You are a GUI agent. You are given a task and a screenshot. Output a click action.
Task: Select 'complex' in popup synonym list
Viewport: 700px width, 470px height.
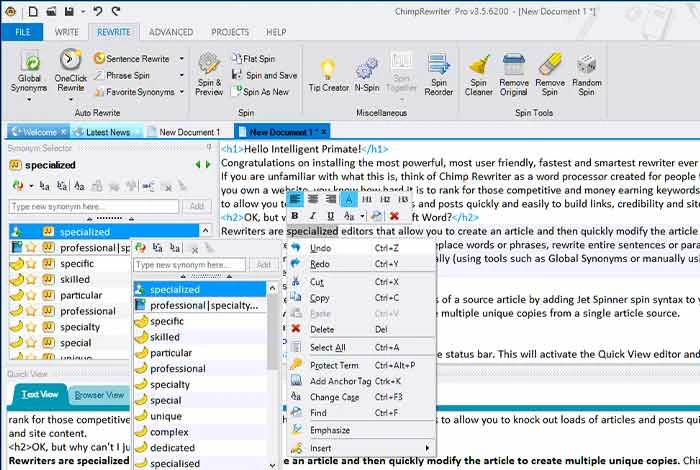point(200,432)
